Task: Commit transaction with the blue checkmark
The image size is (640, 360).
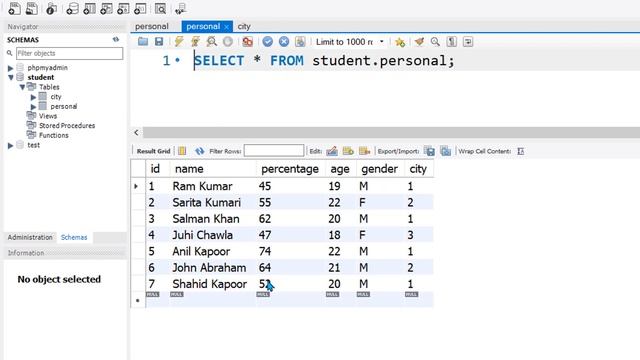Action: pyautogui.click(x=268, y=42)
